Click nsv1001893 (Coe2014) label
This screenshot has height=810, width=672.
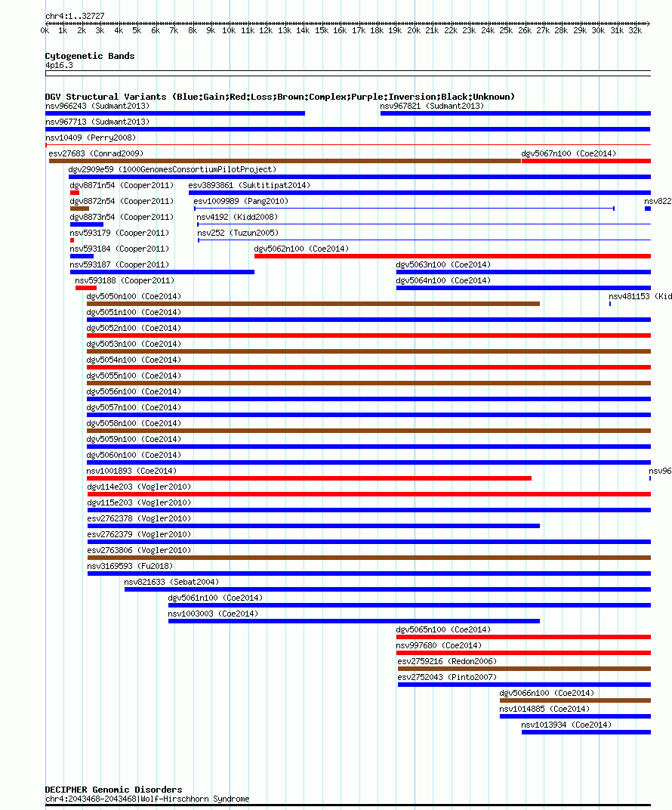(131, 471)
